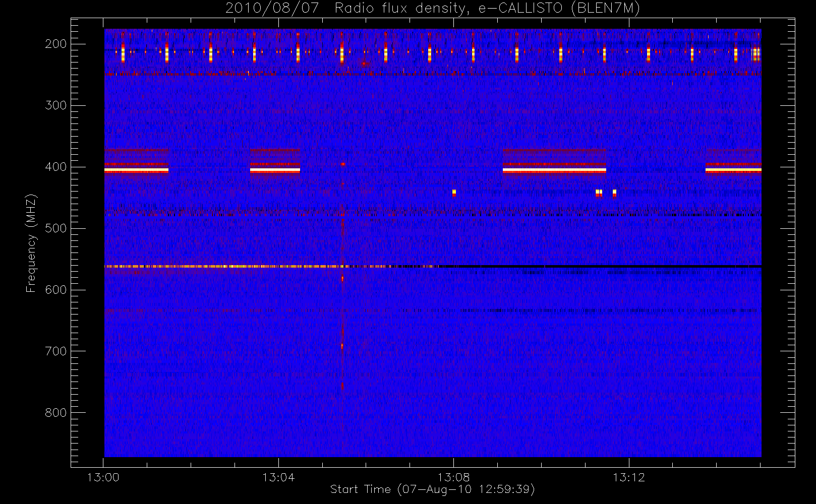Click the widest bright 400 MHz band near 13:10

tap(554, 170)
